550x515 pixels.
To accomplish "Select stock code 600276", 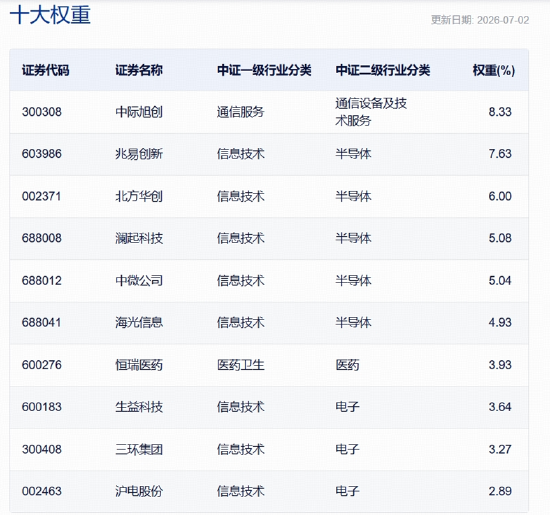I will coord(42,365).
